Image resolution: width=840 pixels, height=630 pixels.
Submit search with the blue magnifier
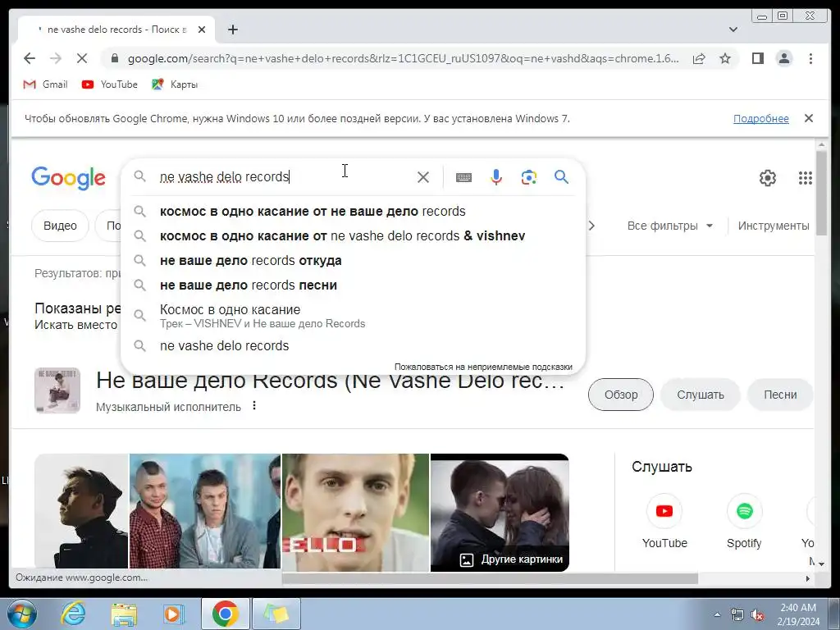click(x=561, y=177)
